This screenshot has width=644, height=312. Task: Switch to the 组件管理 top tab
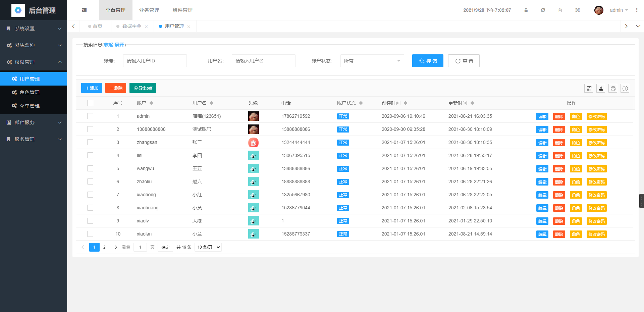pyautogui.click(x=183, y=10)
